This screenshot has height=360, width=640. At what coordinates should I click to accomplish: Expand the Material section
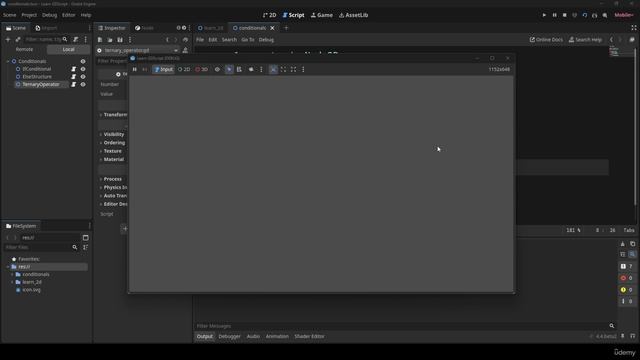pos(113,160)
